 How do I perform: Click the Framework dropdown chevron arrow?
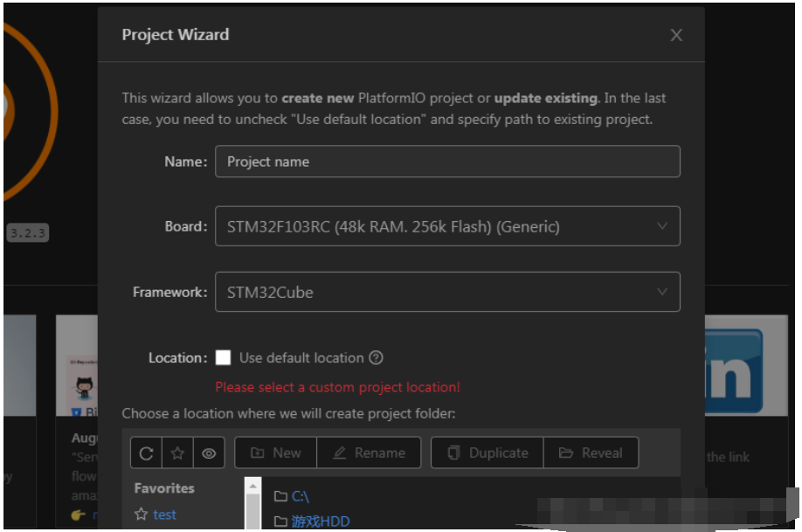[662, 292]
